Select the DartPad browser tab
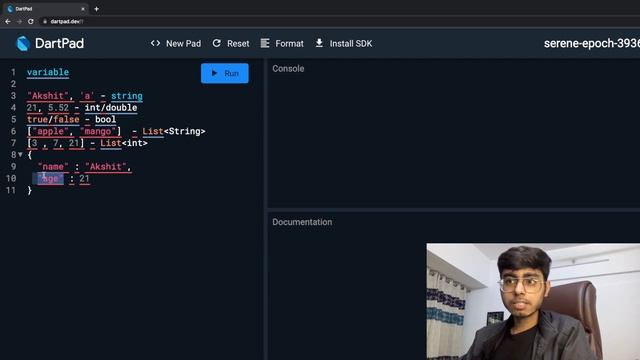This screenshot has width=640, height=360. [x=45, y=9]
